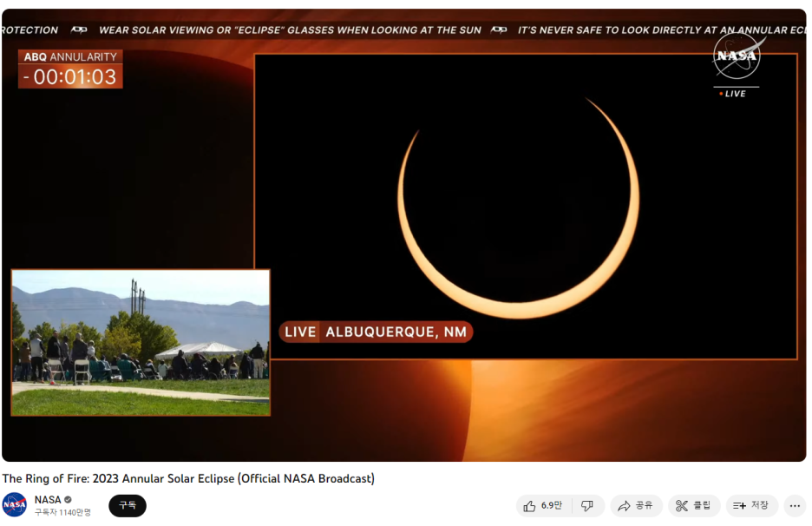Click the like (thumbs up) button
The width and height of the screenshot is (812, 526).
click(543, 506)
